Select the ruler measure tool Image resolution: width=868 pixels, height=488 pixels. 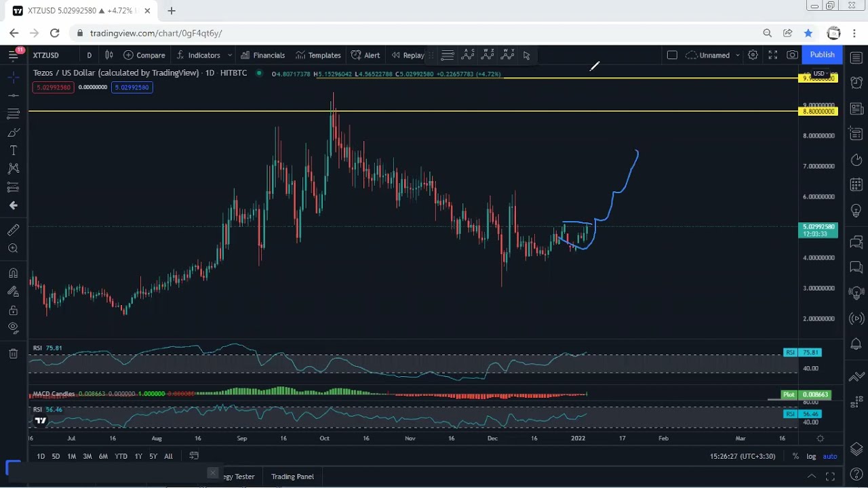click(13, 230)
